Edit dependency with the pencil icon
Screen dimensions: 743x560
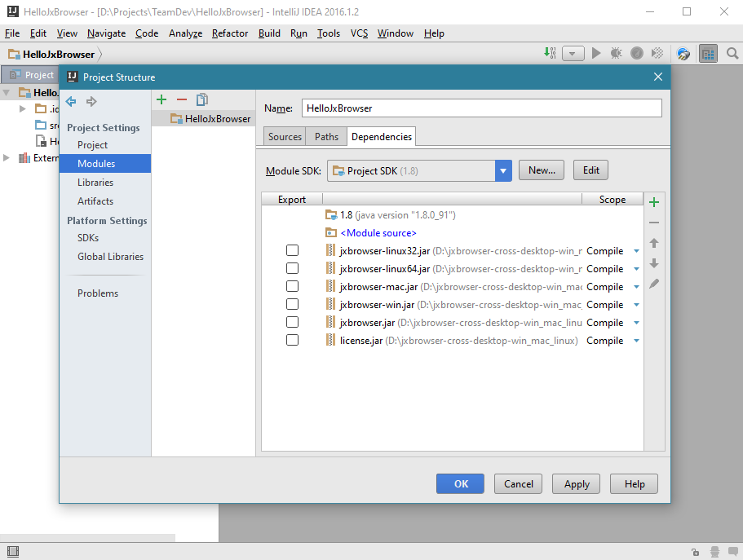pyautogui.click(x=654, y=284)
